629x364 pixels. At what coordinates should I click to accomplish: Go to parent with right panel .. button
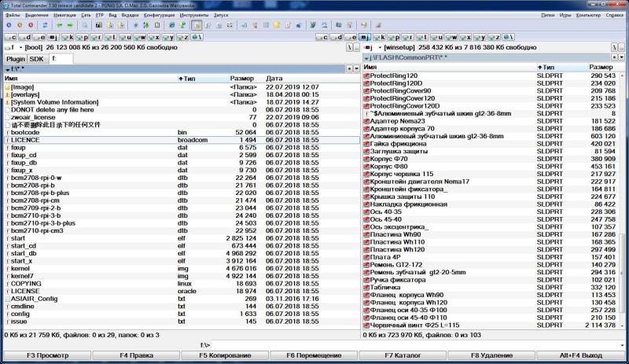coord(621,47)
